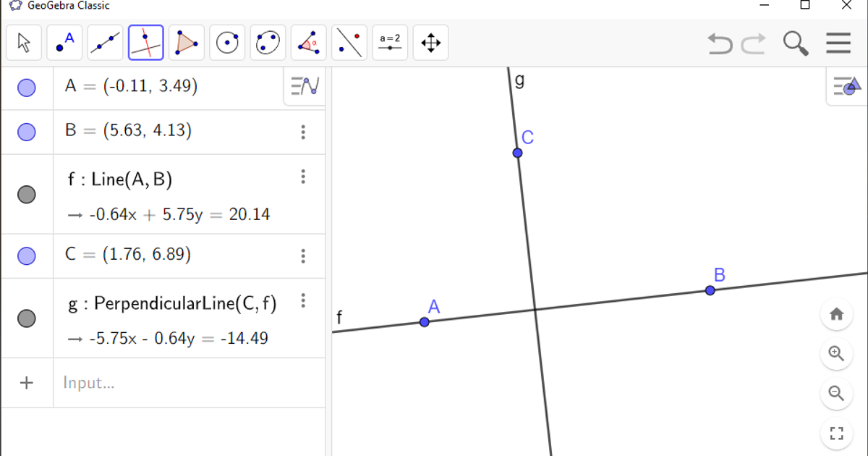Click point B on the graph

(x=710, y=290)
